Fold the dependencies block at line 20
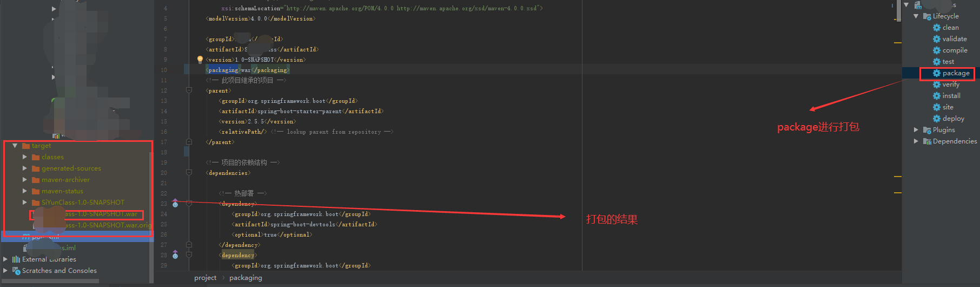 click(x=189, y=173)
